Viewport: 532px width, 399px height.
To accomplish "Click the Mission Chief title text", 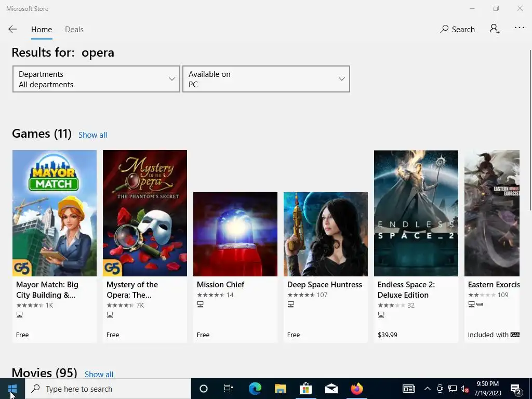I will coord(220,285).
